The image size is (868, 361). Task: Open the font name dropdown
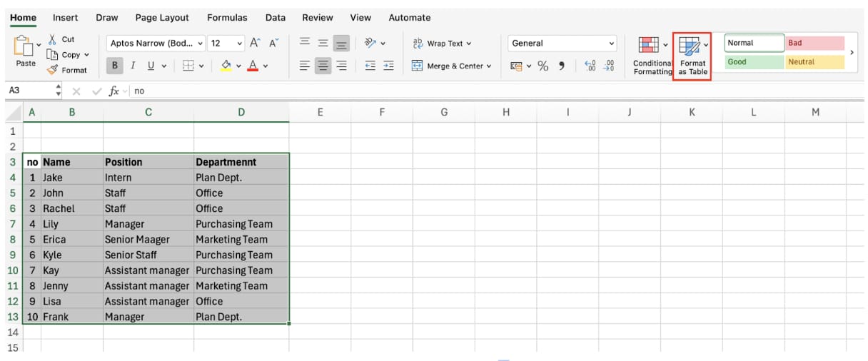201,44
